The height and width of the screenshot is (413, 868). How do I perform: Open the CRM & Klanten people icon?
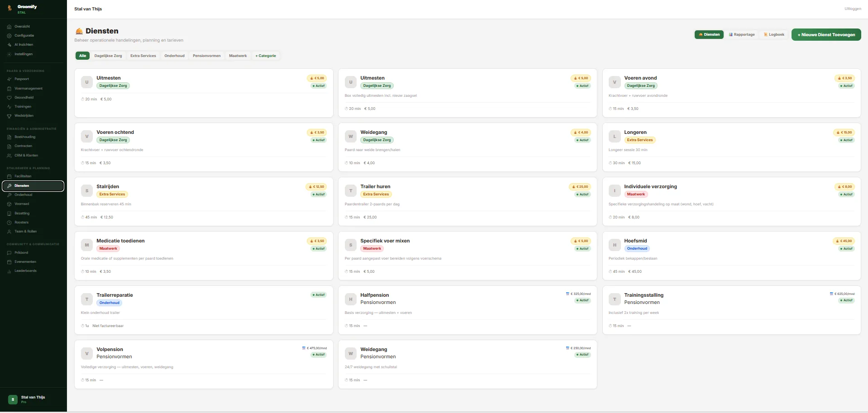tap(10, 156)
